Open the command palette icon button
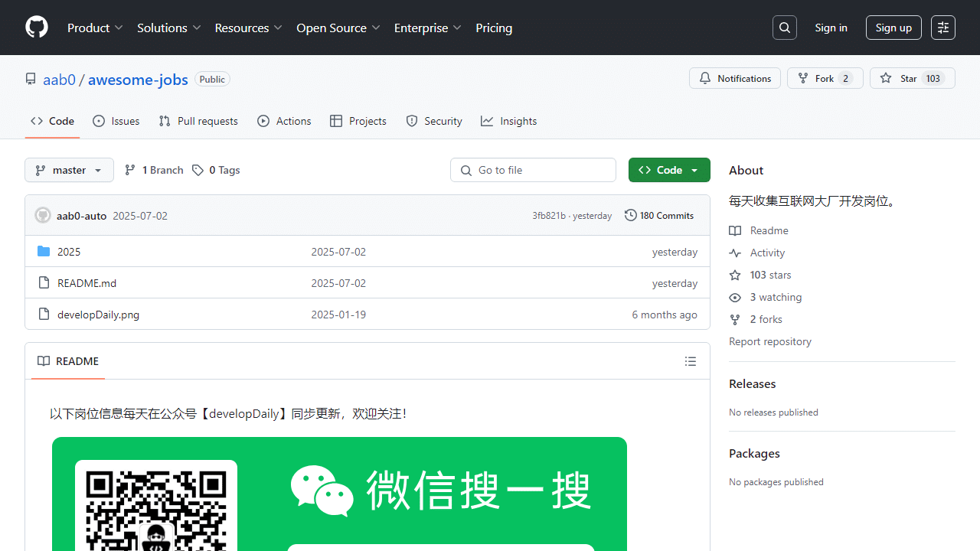980x551 pixels. pyautogui.click(x=943, y=28)
